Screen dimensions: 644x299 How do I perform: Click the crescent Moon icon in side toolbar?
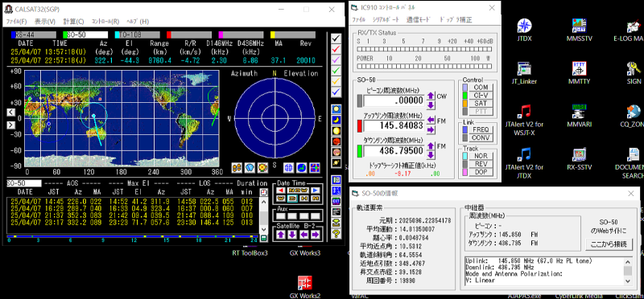pos(336,120)
